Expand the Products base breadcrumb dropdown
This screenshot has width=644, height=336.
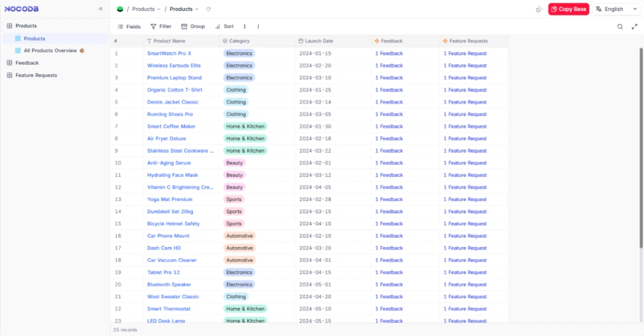[146, 9]
